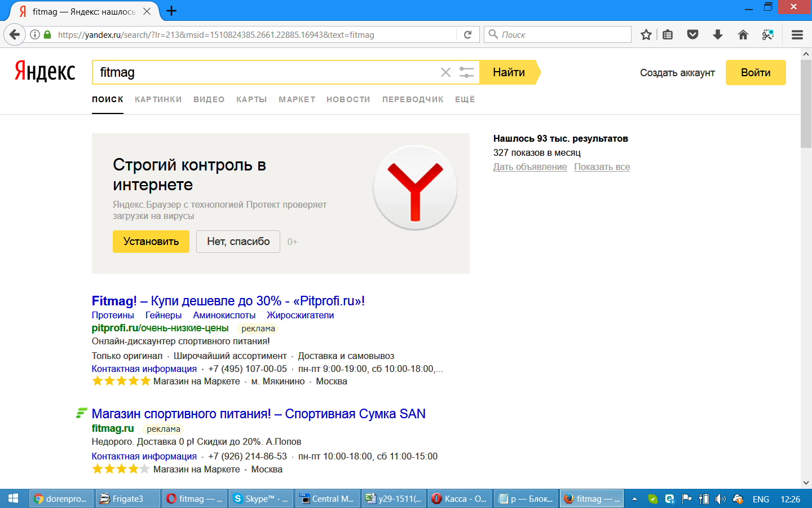
Task: Open the Excel y29-1511 taskbar item
Action: pos(394,498)
